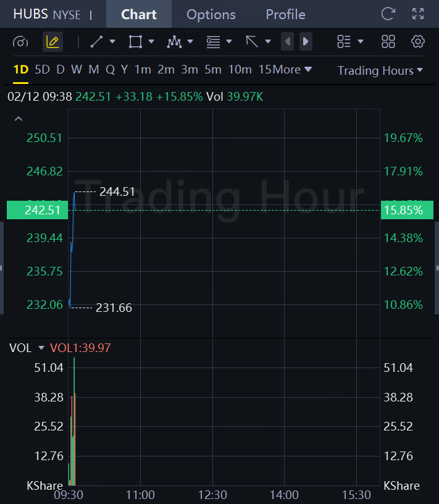This screenshot has height=504, width=439.
Task: Open chart settings gear
Action: point(418,41)
